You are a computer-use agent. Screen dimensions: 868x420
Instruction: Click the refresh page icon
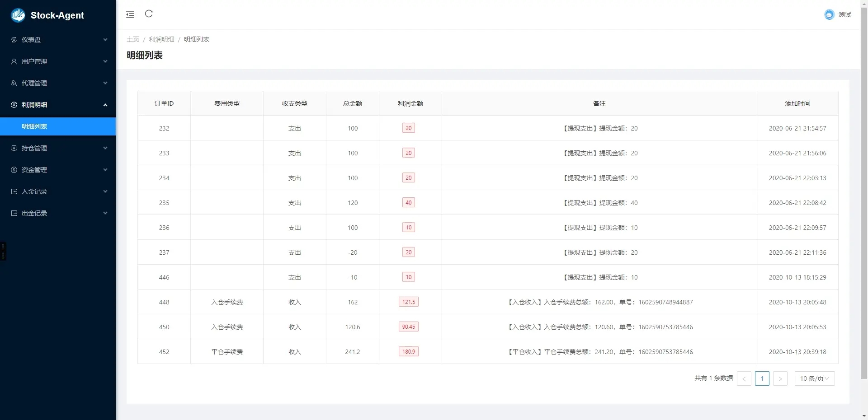click(x=149, y=14)
